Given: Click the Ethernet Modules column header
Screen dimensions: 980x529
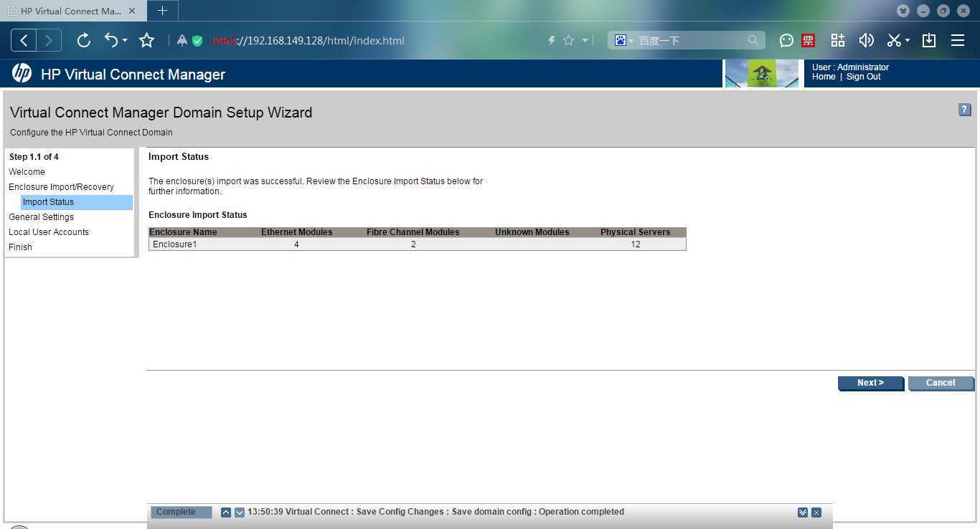Looking at the screenshot, I should click(x=296, y=232).
